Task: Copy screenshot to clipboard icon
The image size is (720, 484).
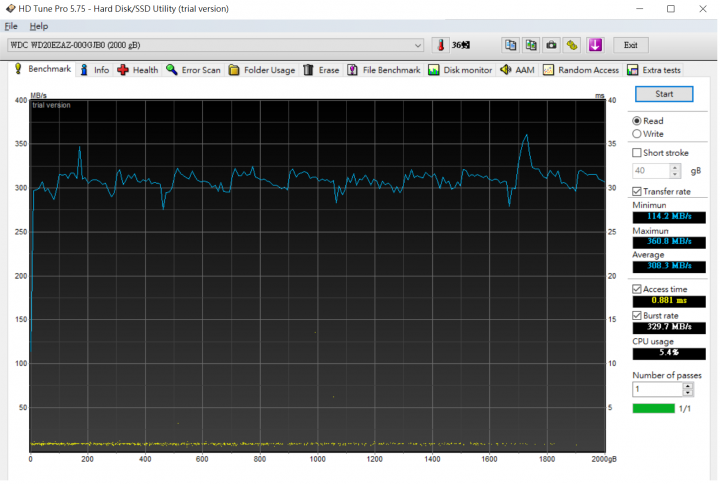Action: [531, 45]
